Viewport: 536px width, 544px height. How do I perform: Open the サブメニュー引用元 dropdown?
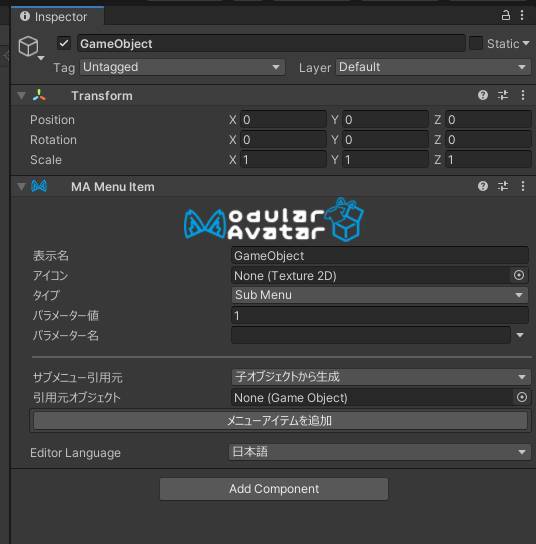point(381,377)
